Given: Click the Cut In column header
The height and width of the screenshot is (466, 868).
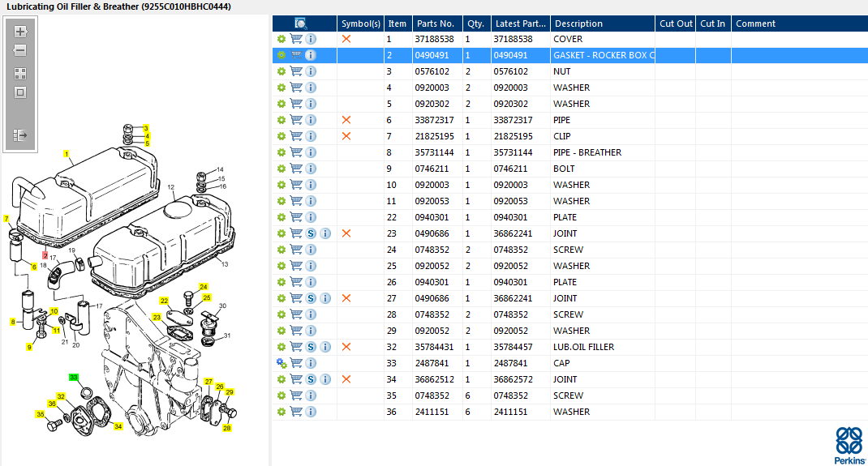Looking at the screenshot, I should point(713,24).
